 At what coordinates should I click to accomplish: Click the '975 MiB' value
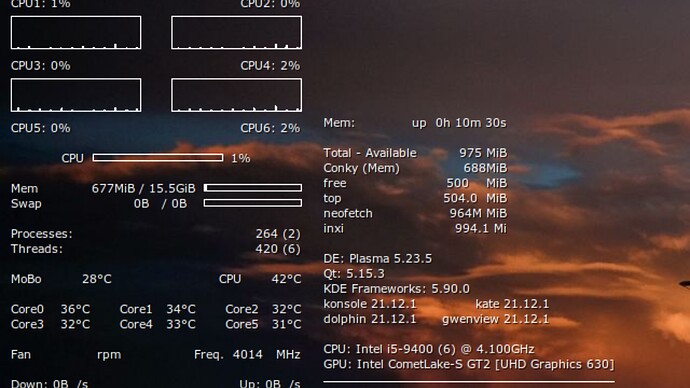point(483,153)
